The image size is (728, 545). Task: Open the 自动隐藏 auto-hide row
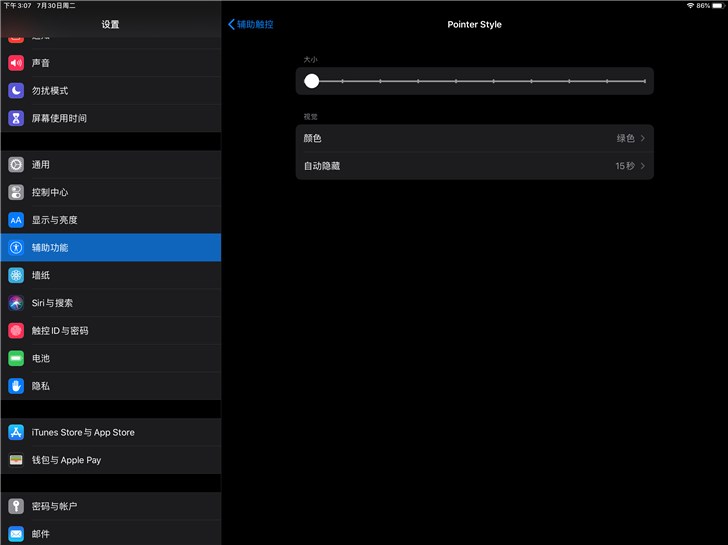coord(474,166)
